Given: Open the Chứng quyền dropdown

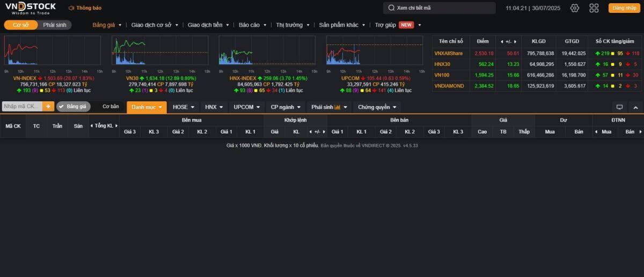Looking at the screenshot, I should click(x=377, y=107).
